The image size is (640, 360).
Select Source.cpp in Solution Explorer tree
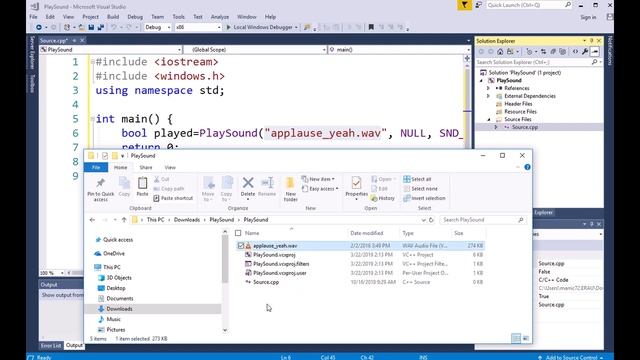coord(524,127)
